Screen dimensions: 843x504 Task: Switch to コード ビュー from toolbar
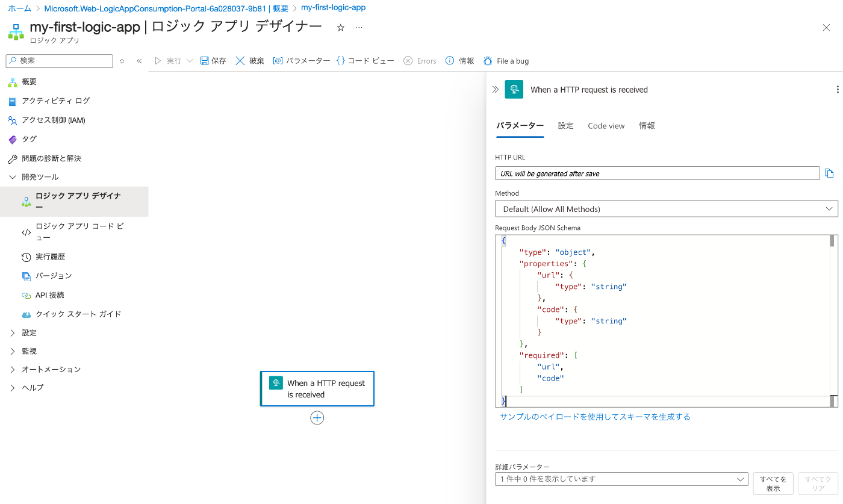365,61
